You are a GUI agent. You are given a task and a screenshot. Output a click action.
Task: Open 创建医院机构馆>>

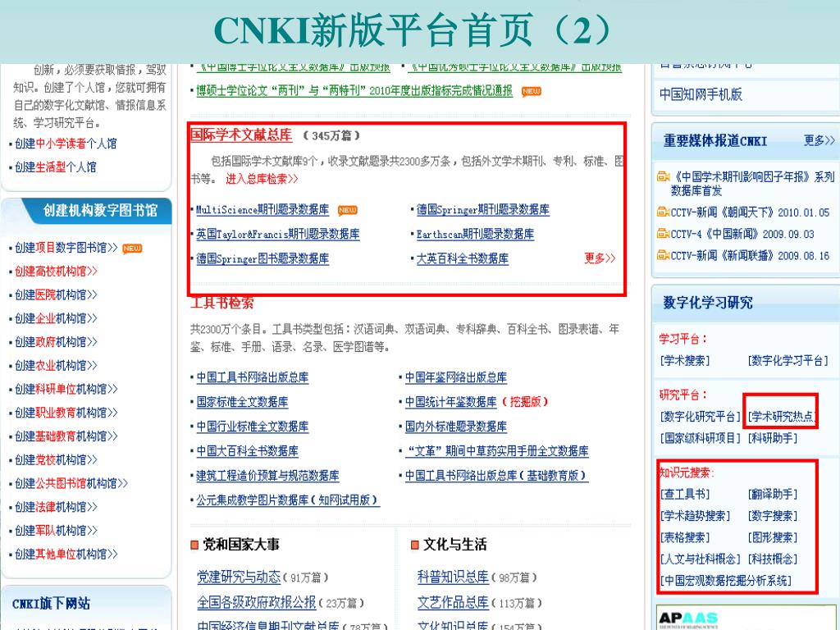[x=56, y=294]
